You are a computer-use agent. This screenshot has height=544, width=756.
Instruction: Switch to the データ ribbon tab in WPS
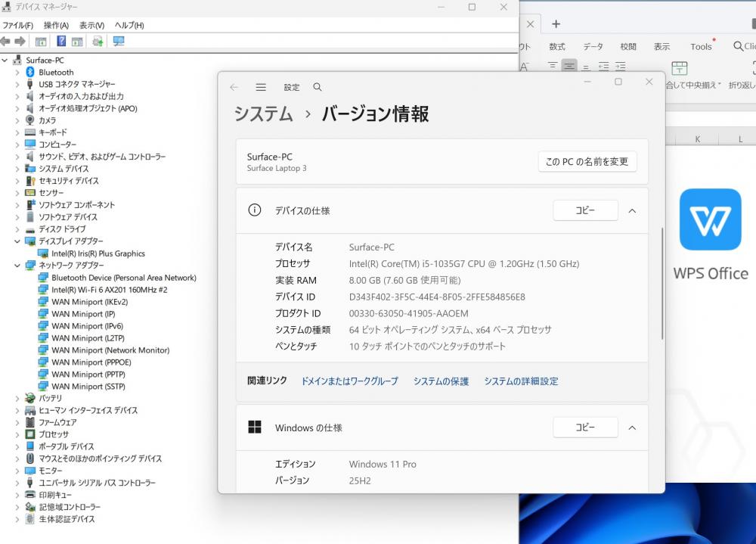point(593,47)
